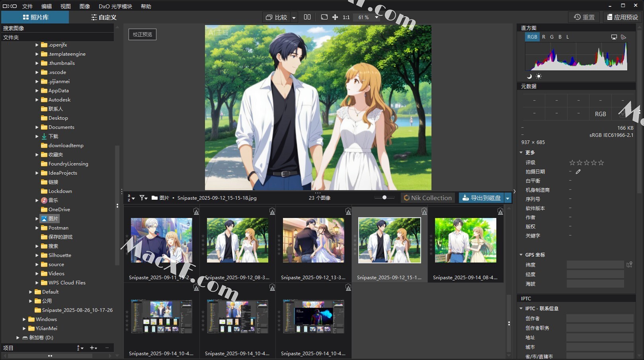
Task: Click the 1:1 zoom button
Action: pyautogui.click(x=346, y=17)
